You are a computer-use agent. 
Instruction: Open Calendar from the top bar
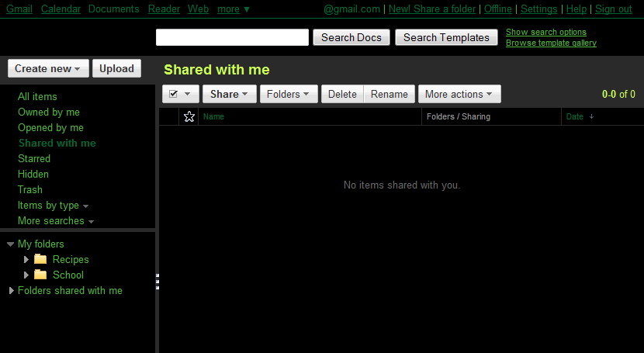click(61, 9)
